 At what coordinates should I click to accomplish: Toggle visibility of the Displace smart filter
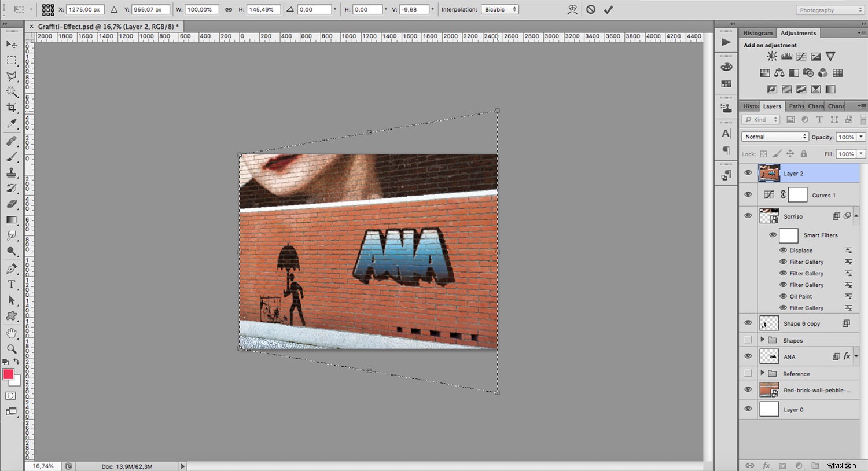click(x=782, y=250)
